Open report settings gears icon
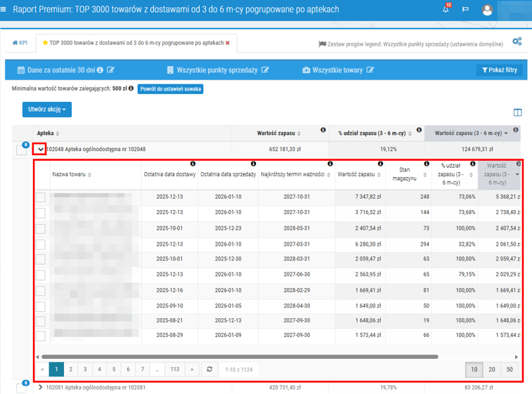Viewport: 532px width, 394px height. point(517,41)
